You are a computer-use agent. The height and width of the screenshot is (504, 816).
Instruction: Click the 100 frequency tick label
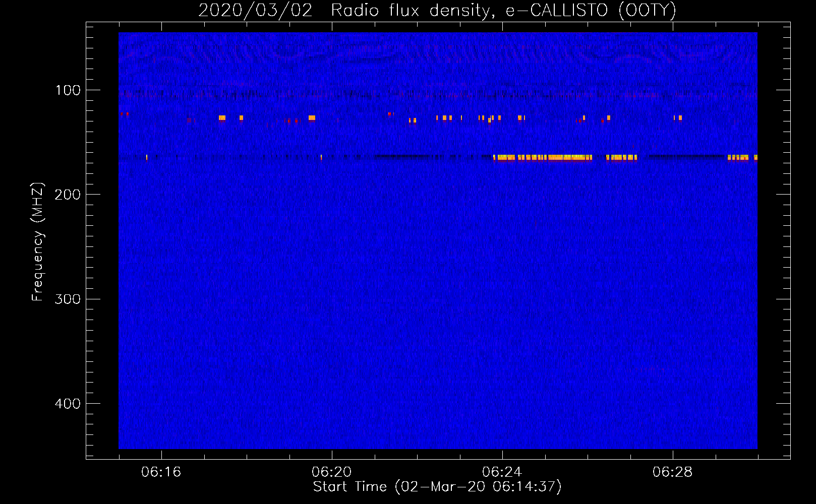tap(68, 90)
